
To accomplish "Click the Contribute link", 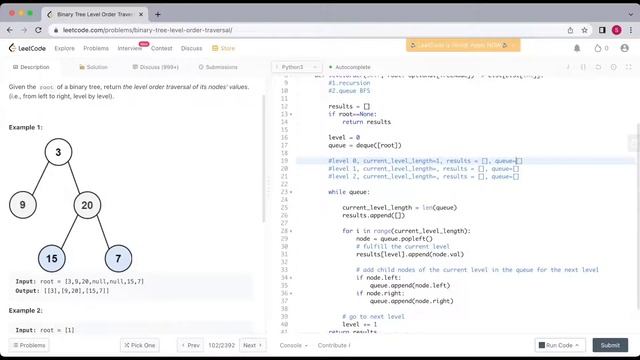I will point(334,345).
